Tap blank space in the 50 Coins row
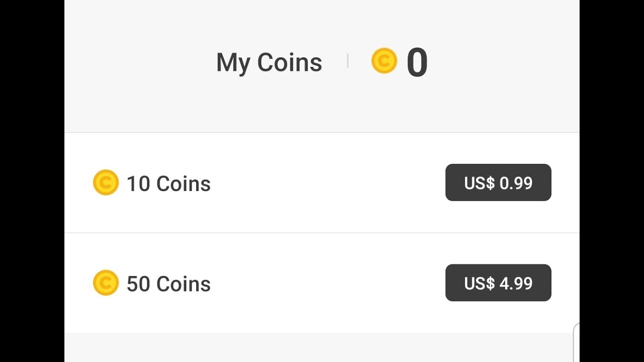This screenshot has width=644, height=362. point(327,283)
